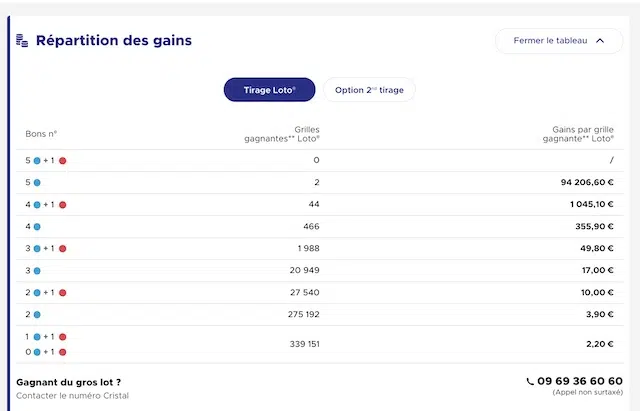Click the Grilles gagnantes Loto column header
The height and width of the screenshot is (411, 640).
click(x=282, y=134)
